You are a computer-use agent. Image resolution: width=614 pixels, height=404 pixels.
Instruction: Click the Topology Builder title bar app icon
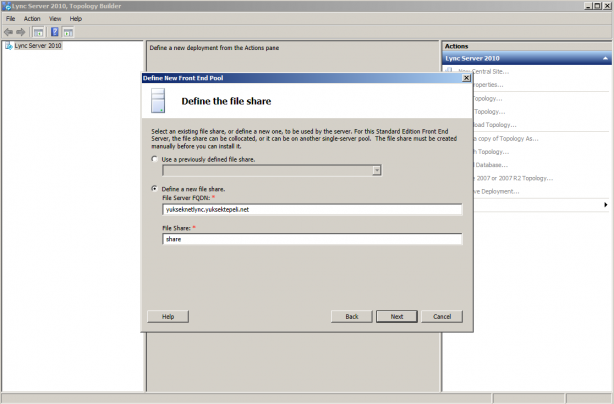tap(7, 6)
